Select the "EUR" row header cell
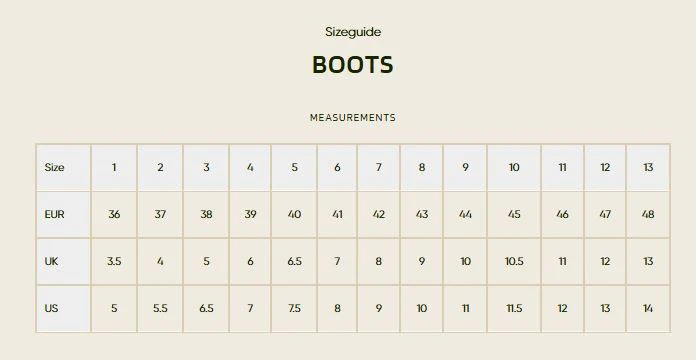696x360 pixels. pyautogui.click(x=63, y=214)
